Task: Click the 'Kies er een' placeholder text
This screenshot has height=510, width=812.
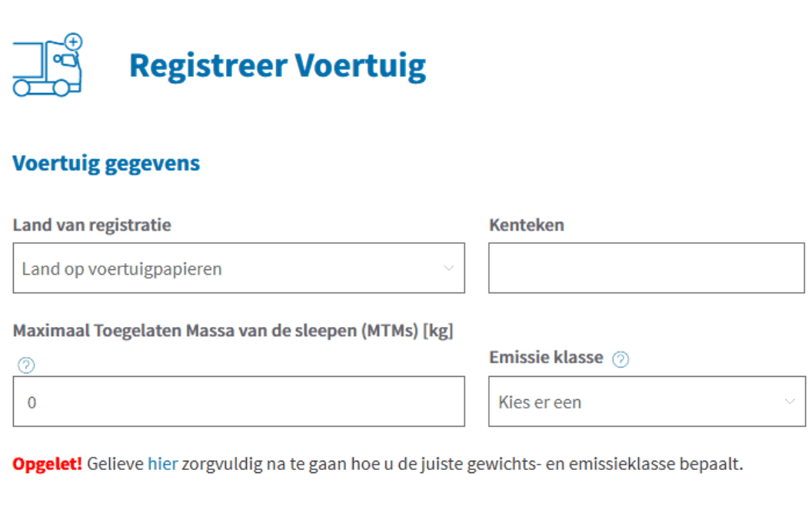Action: click(540, 402)
